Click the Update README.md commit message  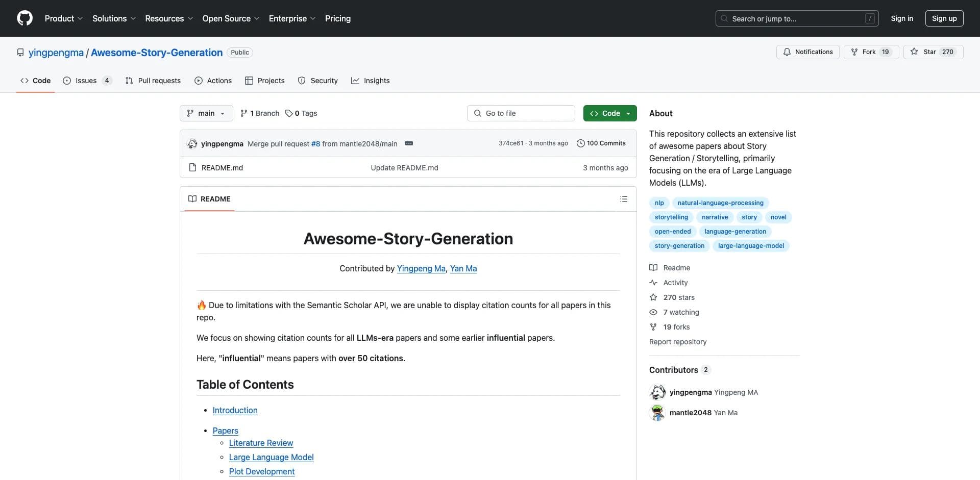pos(404,168)
